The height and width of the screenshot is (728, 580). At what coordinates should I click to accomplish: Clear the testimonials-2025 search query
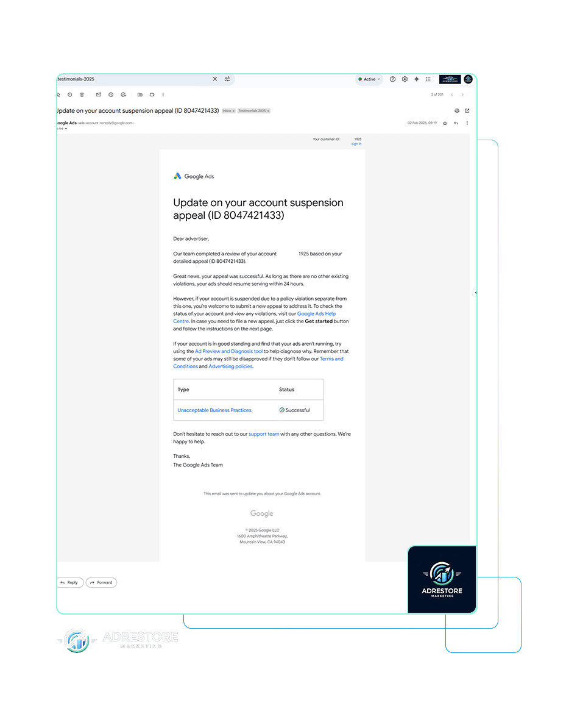click(215, 79)
